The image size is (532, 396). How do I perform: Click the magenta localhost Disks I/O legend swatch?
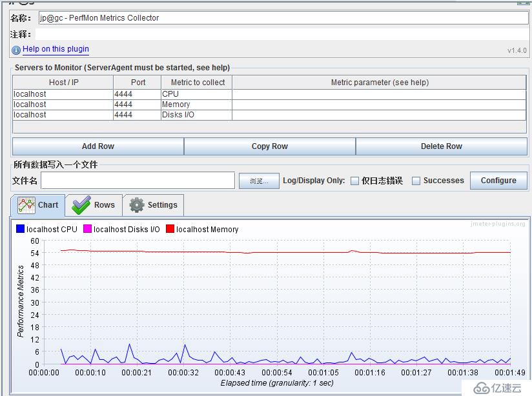click(x=88, y=229)
